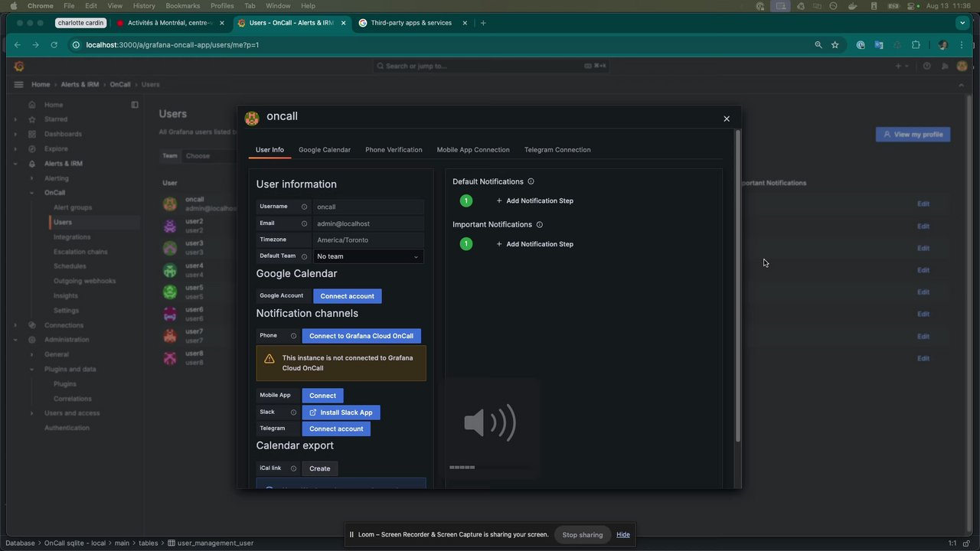Click the Starred sidebar star icon
Image resolution: width=980 pixels, height=551 pixels.
[x=32, y=119]
